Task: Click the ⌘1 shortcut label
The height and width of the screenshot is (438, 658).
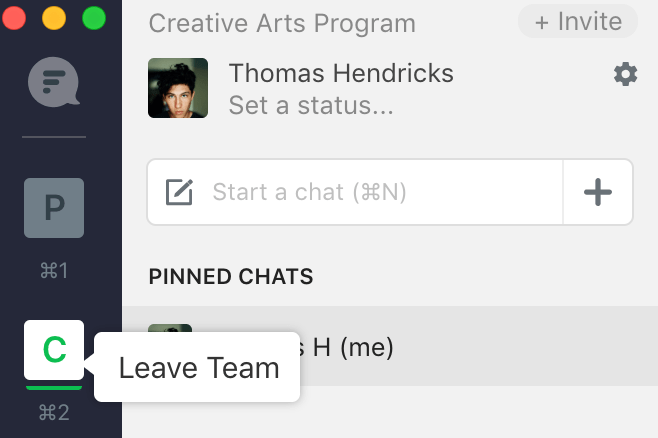Action: [x=54, y=270]
